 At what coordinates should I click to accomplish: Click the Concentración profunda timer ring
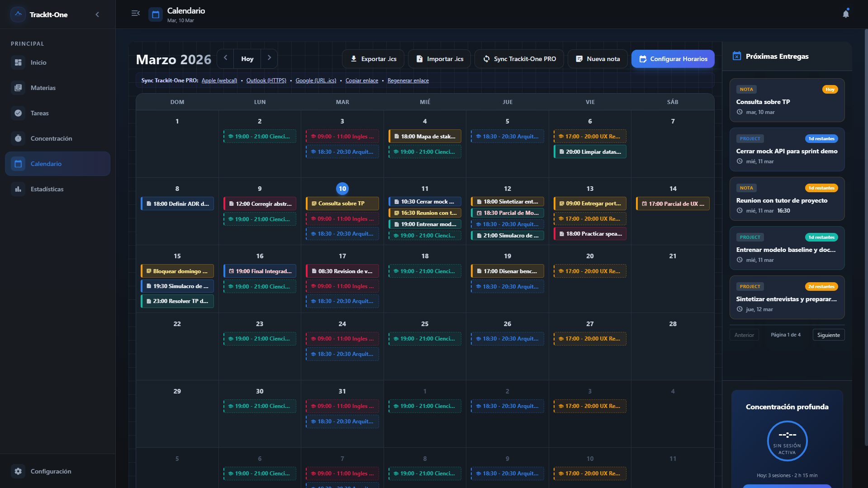point(787,441)
